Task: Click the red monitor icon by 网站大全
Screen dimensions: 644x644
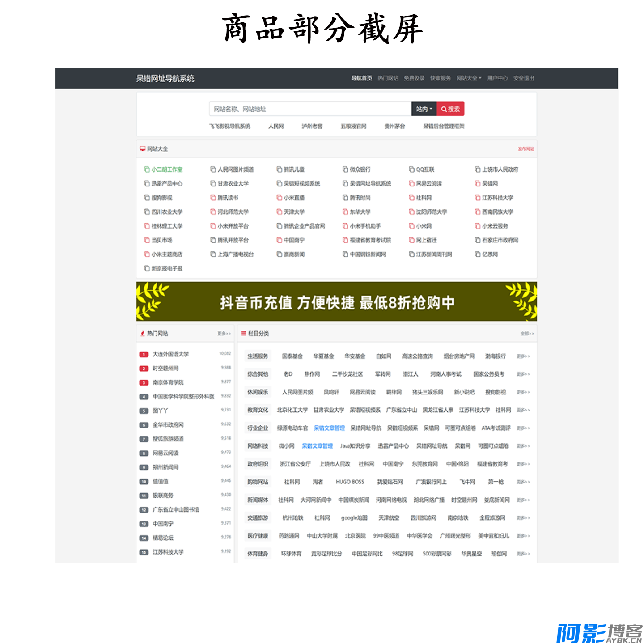Action: [x=143, y=148]
